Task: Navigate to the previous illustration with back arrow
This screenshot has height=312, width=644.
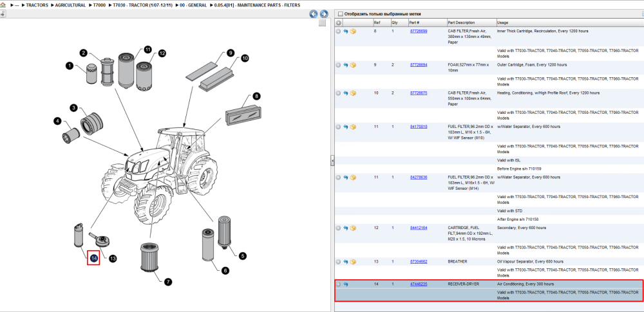Action: 314,14
